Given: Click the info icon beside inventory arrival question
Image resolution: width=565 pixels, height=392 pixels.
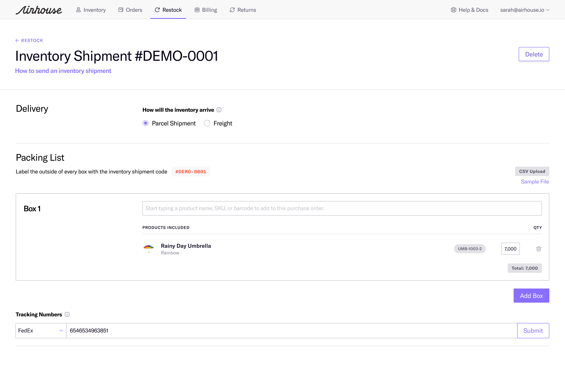Looking at the screenshot, I should point(219,110).
